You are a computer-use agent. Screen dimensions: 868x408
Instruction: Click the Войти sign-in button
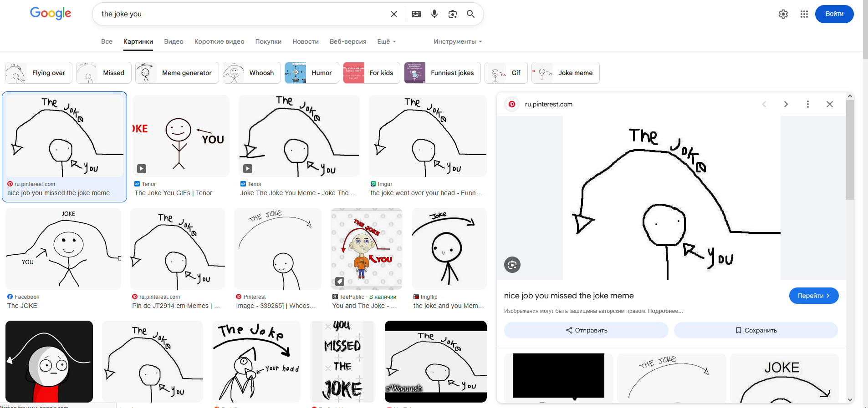(834, 14)
